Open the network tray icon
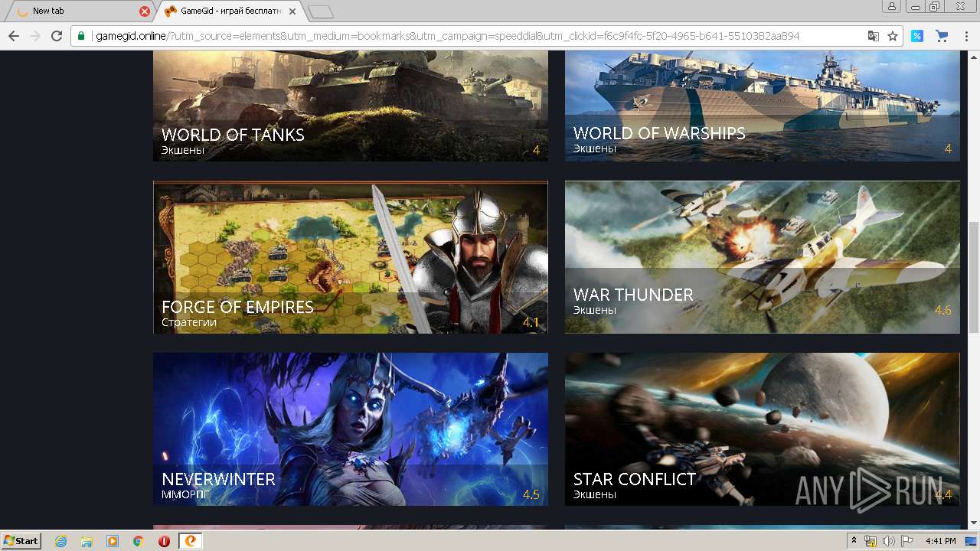Viewport: 980px width, 551px height. click(x=871, y=541)
